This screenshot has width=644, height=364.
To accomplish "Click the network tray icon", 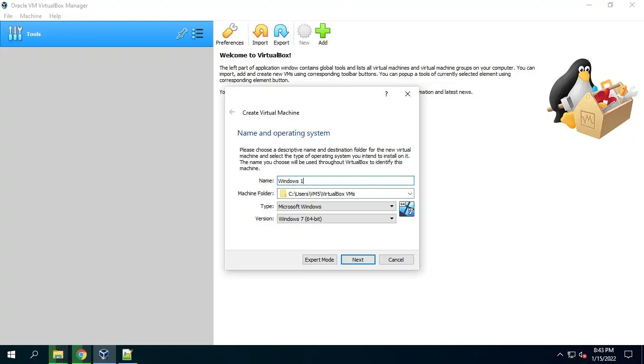I will tap(572, 355).
